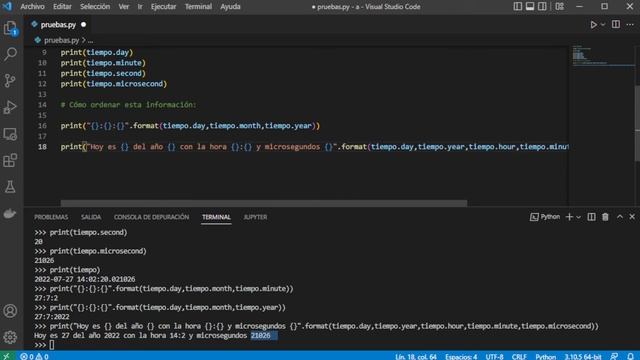640x360 pixels.
Task: Switch to JUPYTER panel tab
Action: pyautogui.click(x=255, y=217)
